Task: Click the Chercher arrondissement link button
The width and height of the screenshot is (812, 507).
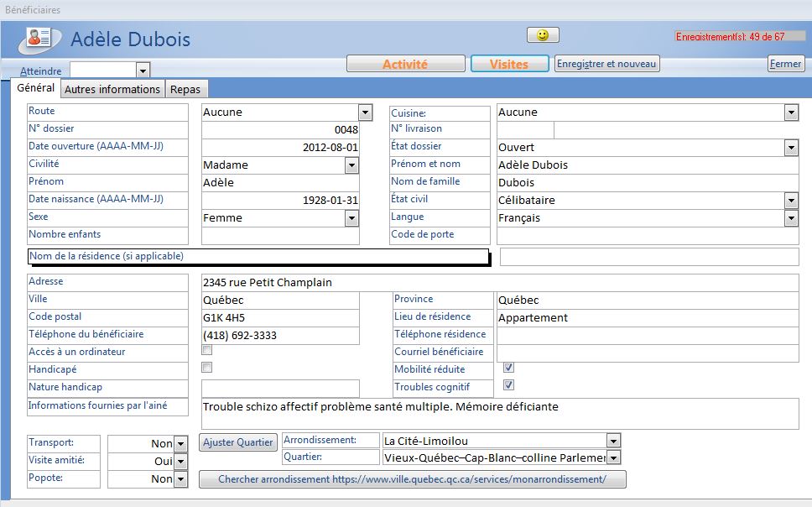Action: coord(412,479)
